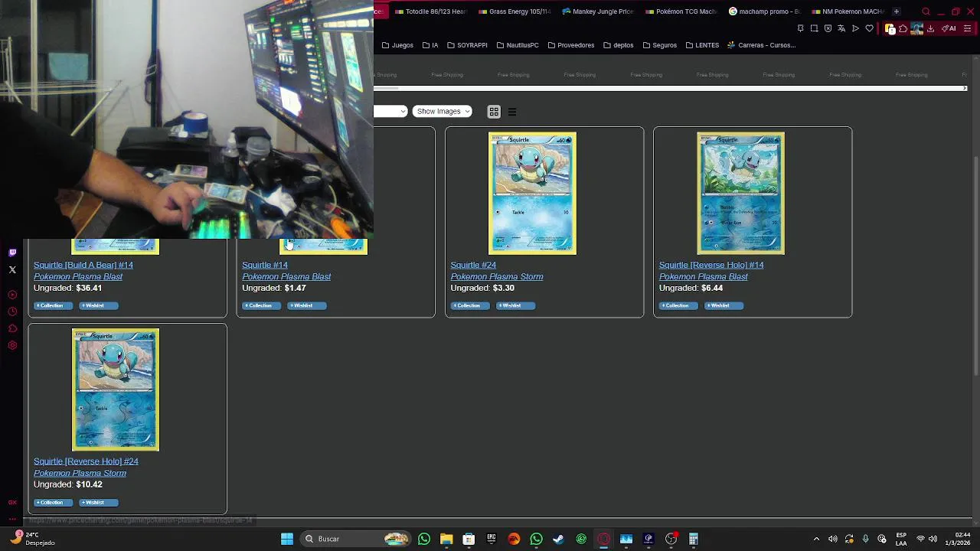Switch to the machamp promo Google tab
The height and width of the screenshot is (551, 980).
pos(765,11)
